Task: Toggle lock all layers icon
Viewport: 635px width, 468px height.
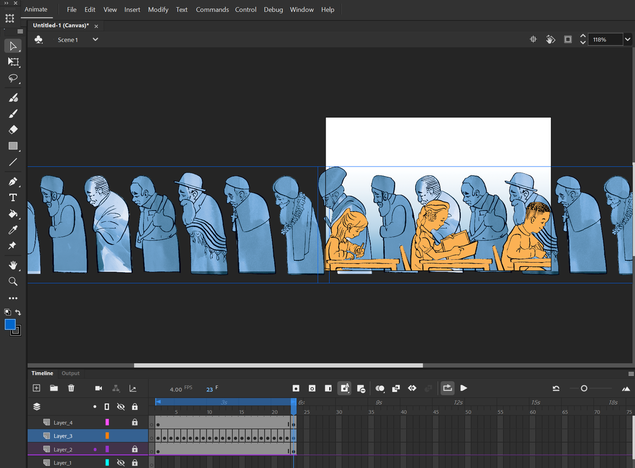Action: point(135,406)
